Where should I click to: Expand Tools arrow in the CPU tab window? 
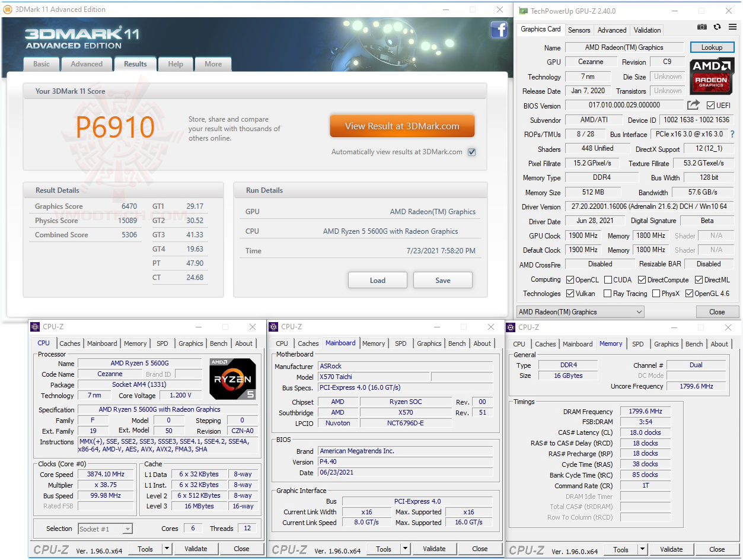pos(167,549)
